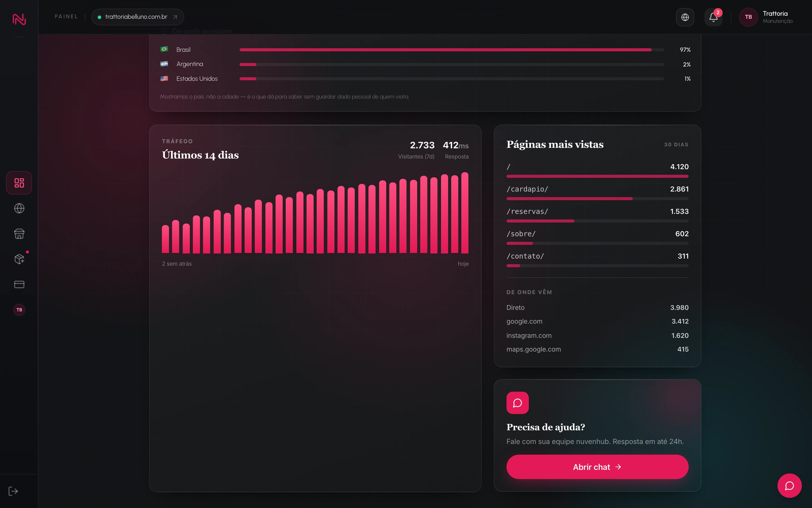The height and width of the screenshot is (508, 812).
Task: Click the nuvenhub logo in sidebar
Action: pyautogui.click(x=19, y=19)
